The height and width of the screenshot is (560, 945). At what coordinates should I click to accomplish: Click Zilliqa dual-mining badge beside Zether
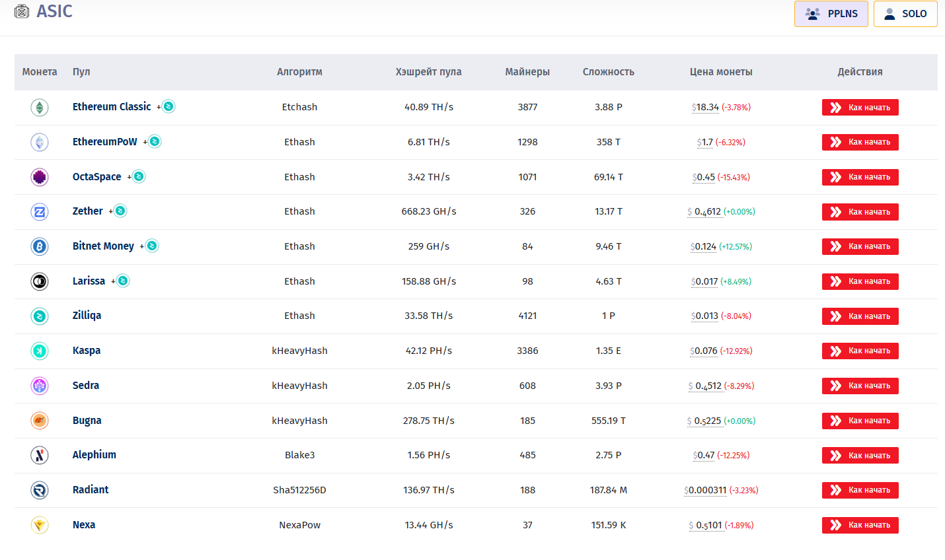click(120, 211)
